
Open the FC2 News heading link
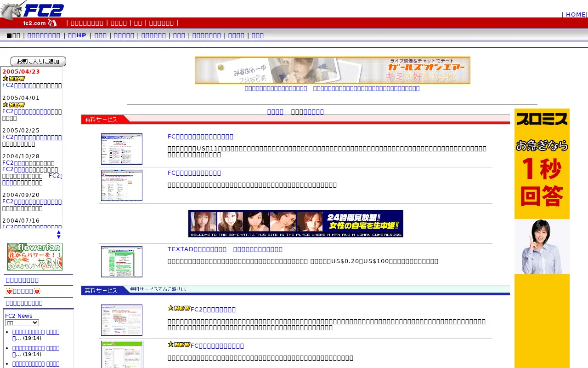(18, 316)
